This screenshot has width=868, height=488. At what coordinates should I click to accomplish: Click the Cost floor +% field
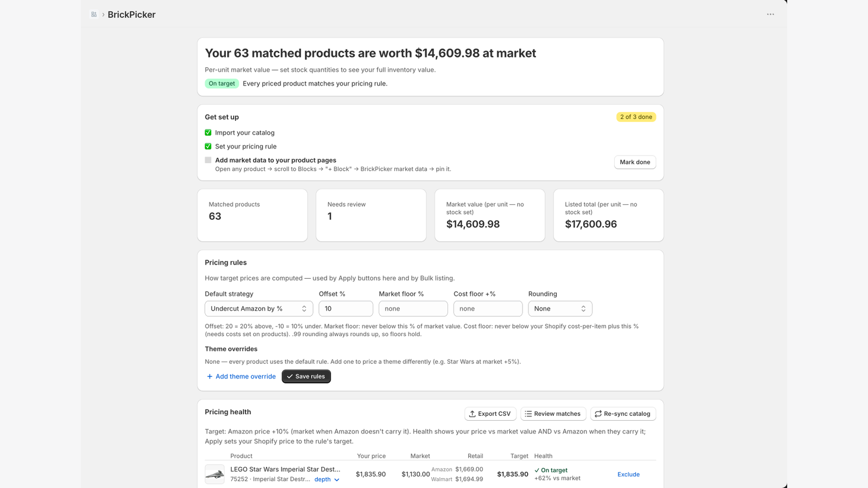click(488, 309)
